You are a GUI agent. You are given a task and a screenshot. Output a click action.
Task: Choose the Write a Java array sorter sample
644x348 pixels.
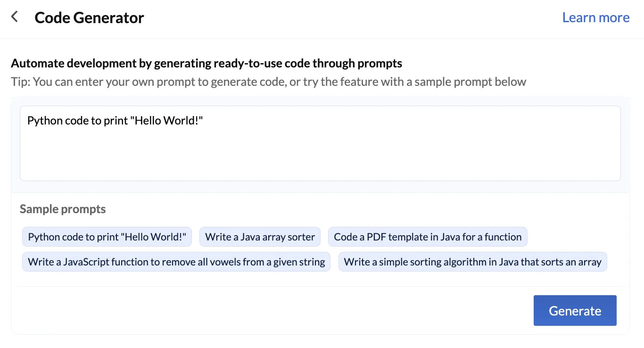click(260, 237)
